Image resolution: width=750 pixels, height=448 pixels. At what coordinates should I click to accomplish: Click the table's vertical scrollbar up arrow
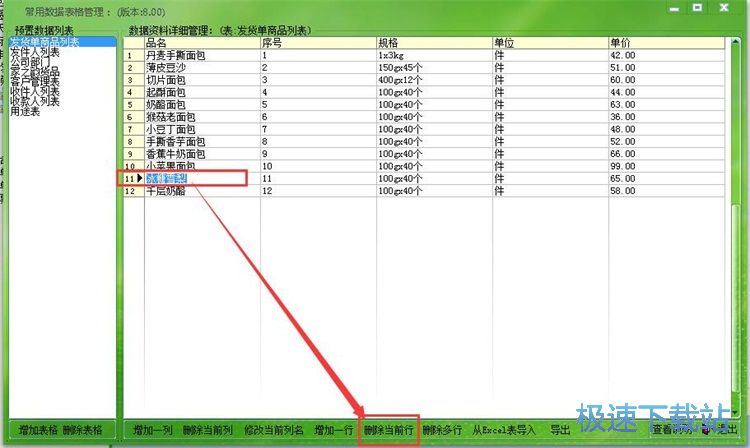pos(736,43)
